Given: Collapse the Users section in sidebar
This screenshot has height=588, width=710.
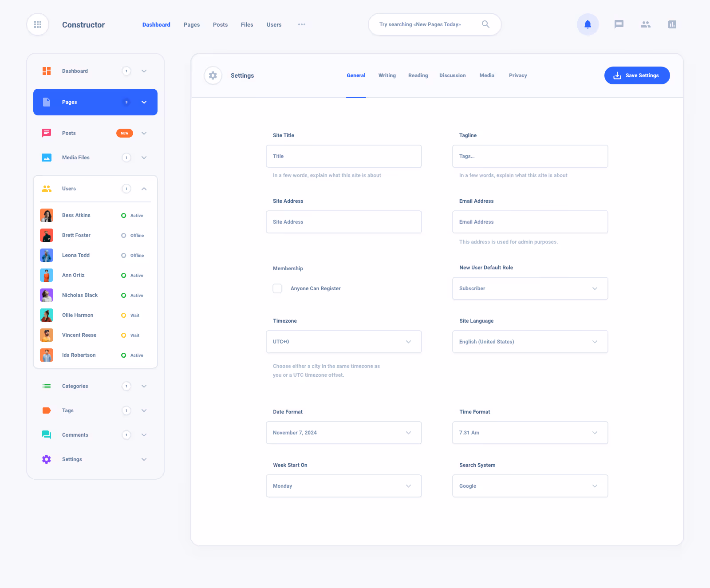Looking at the screenshot, I should [144, 188].
